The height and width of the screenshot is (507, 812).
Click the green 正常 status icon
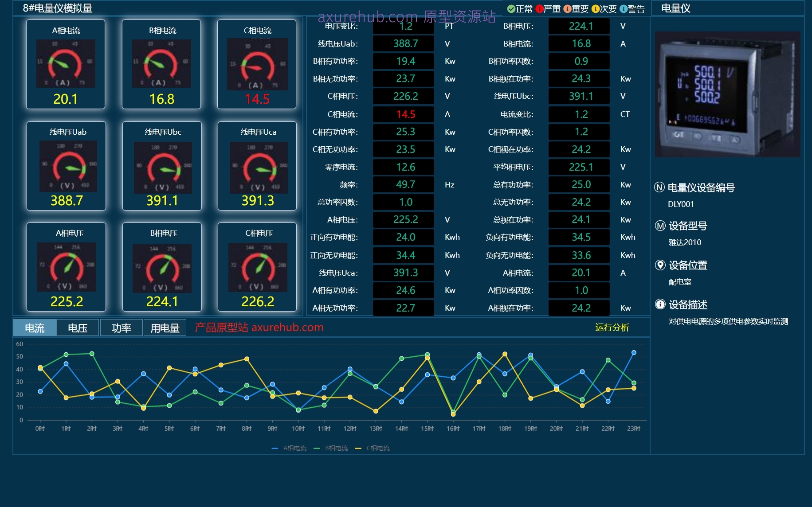[511, 9]
